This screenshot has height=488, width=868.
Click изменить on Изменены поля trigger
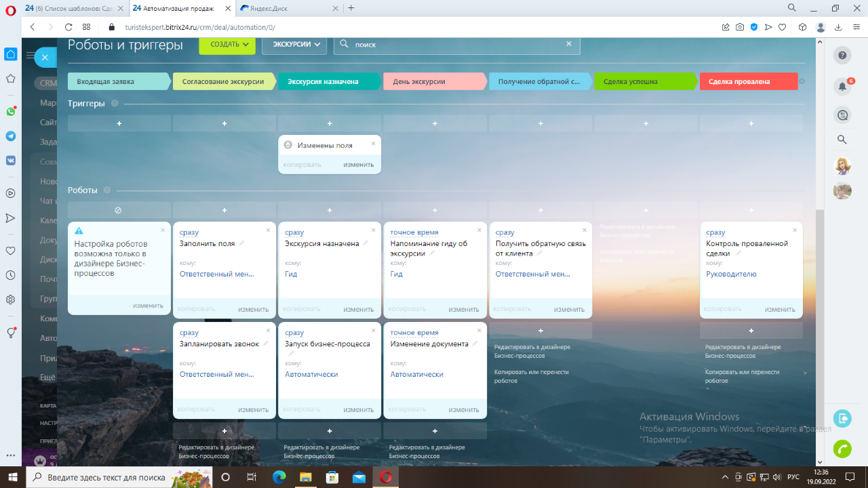[358, 165]
